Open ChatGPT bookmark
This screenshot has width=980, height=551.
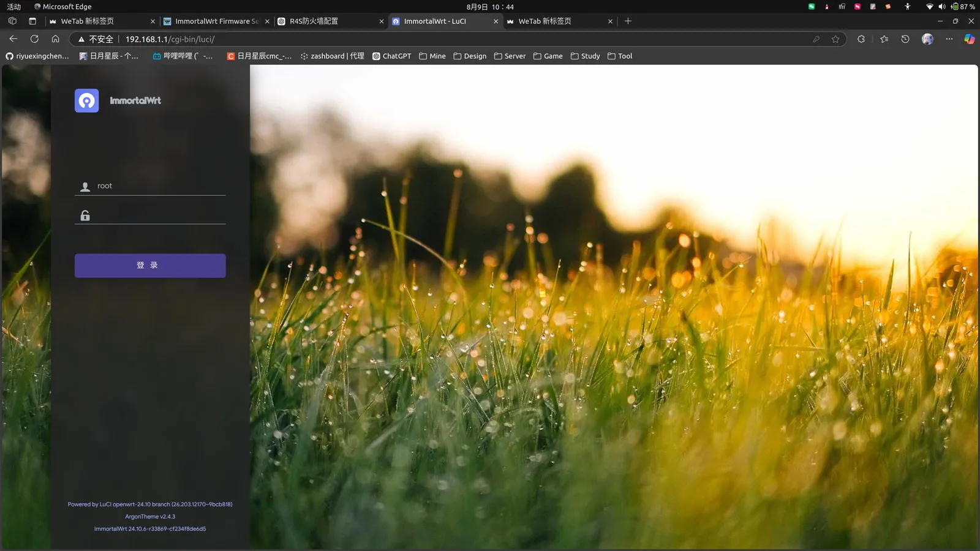tap(392, 56)
